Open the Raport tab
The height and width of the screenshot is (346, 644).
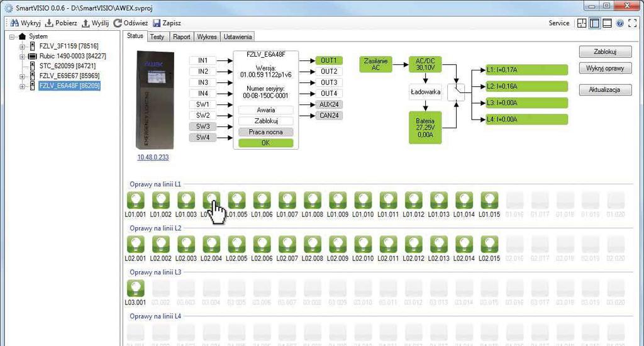(x=181, y=36)
